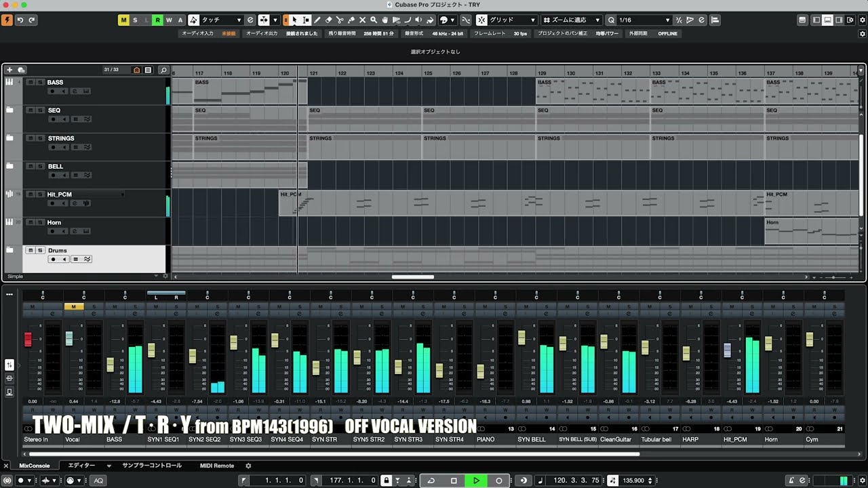Screen dimensions: 868x488
Task: Mute the BASS track
Action: coord(31,82)
